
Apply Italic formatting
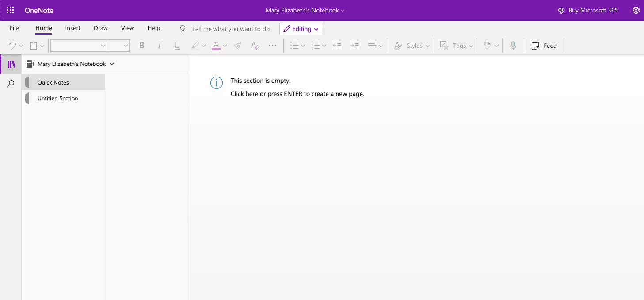[159, 45]
